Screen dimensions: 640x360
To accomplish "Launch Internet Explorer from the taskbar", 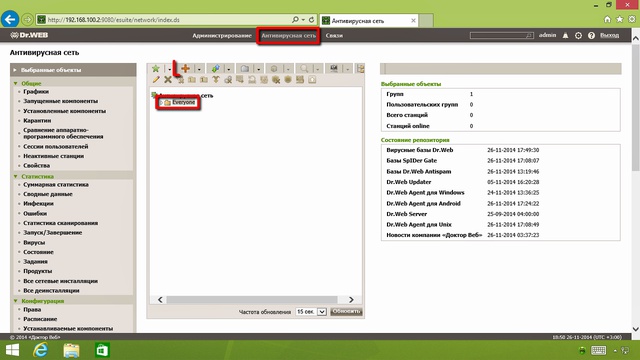I will coord(40,350).
